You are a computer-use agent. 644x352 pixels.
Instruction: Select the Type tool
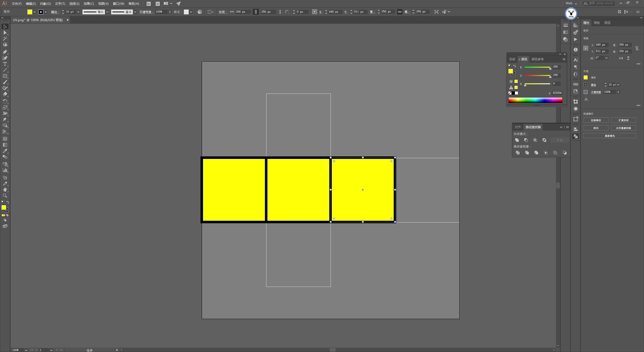click(x=5, y=64)
